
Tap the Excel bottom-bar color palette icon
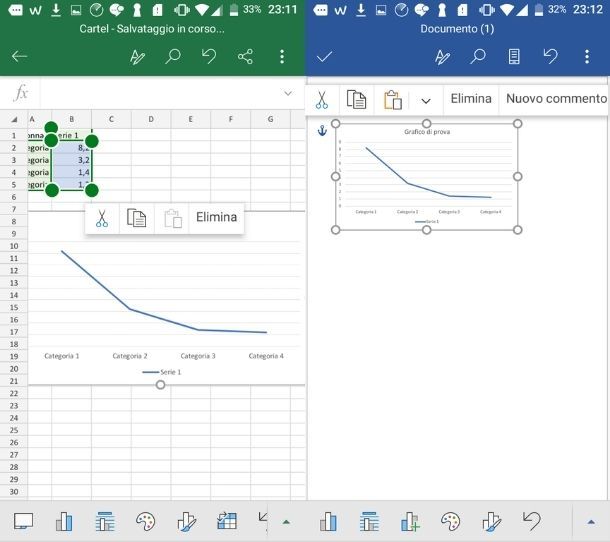145,521
